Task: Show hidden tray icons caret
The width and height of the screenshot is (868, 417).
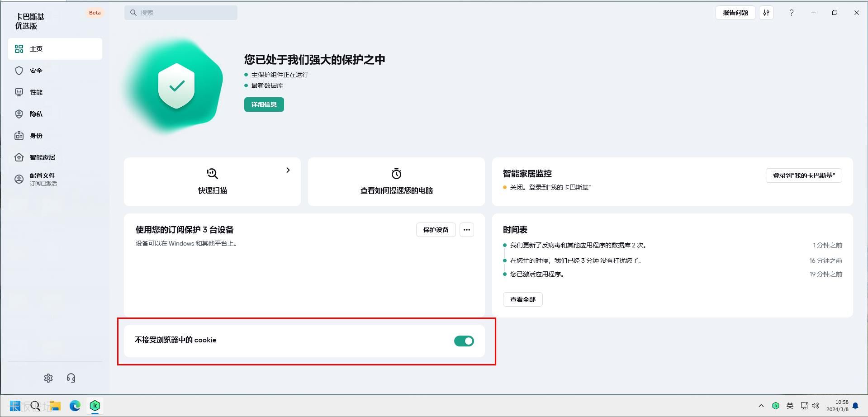Action: pyautogui.click(x=761, y=406)
